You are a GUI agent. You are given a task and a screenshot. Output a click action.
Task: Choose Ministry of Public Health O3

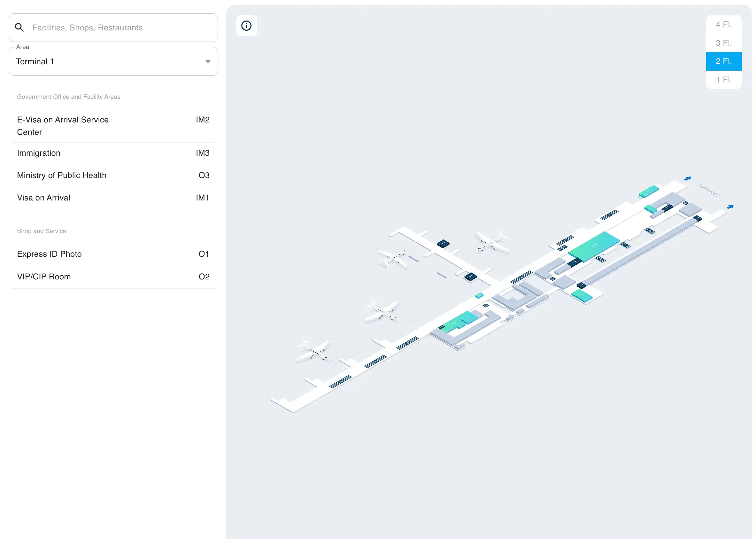pos(113,175)
